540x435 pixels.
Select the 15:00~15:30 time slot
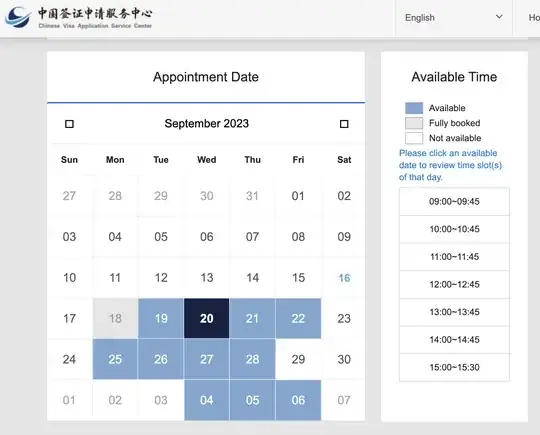454,367
